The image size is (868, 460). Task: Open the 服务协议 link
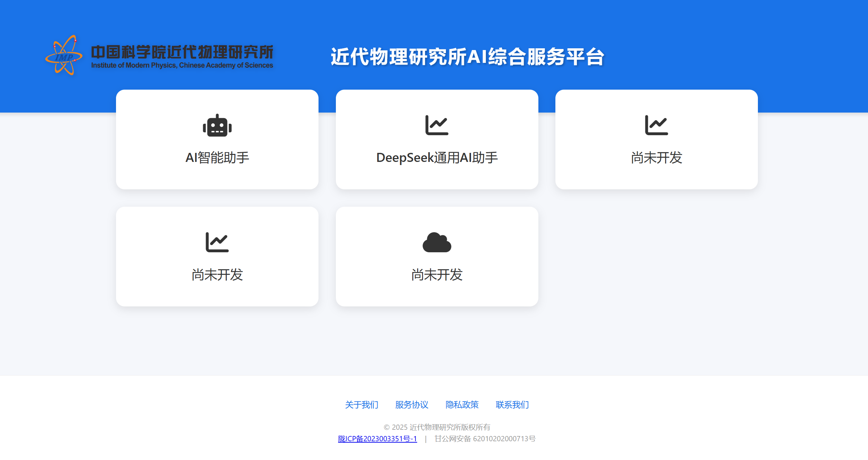(x=412, y=405)
